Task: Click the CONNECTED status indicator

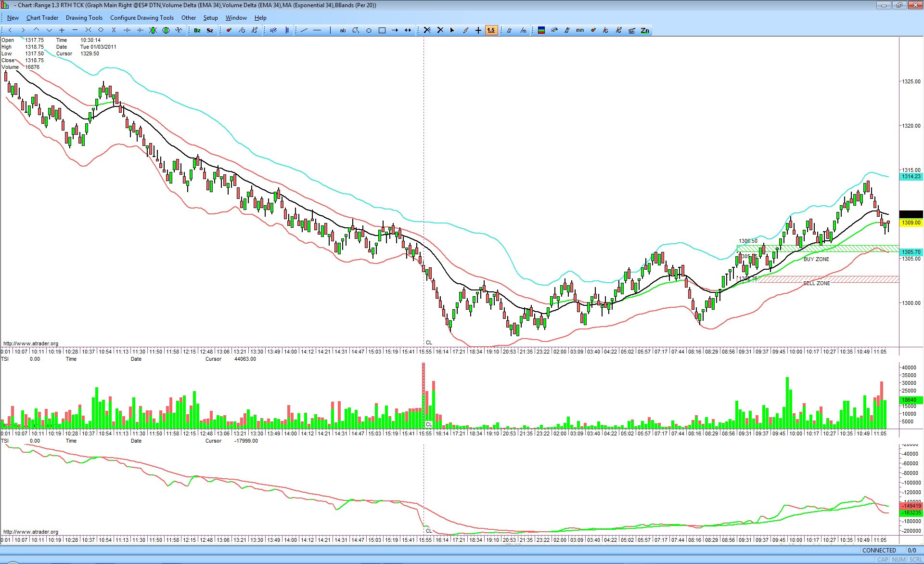Action: (879, 551)
